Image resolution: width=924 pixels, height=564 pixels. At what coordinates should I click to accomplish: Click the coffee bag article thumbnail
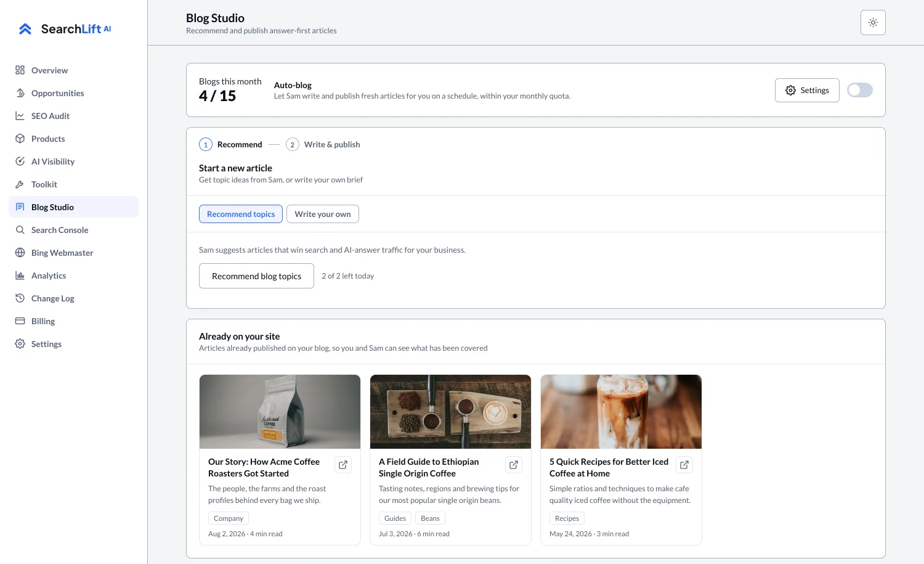click(280, 412)
